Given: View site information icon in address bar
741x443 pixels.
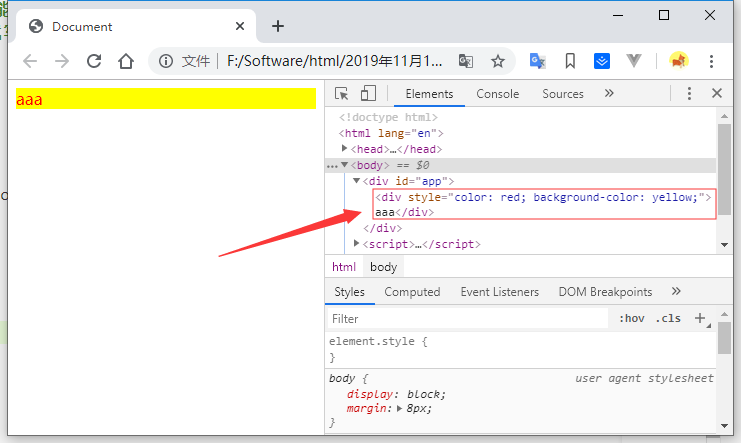Looking at the screenshot, I should (x=166, y=61).
